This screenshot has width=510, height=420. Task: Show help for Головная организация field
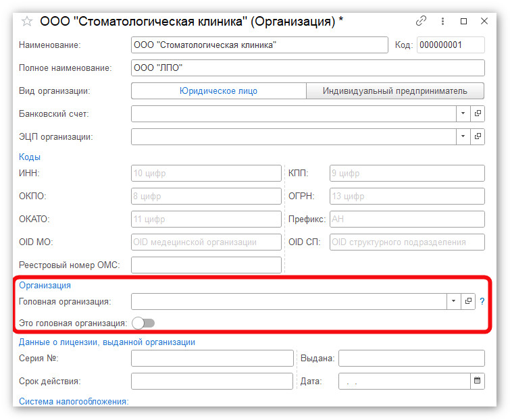click(x=482, y=302)
